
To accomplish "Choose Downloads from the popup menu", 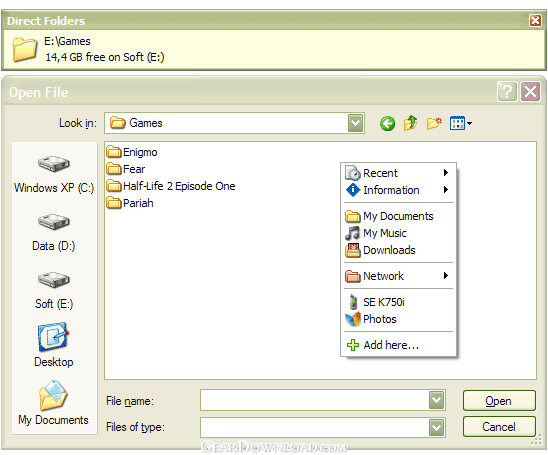I will 398,250.
